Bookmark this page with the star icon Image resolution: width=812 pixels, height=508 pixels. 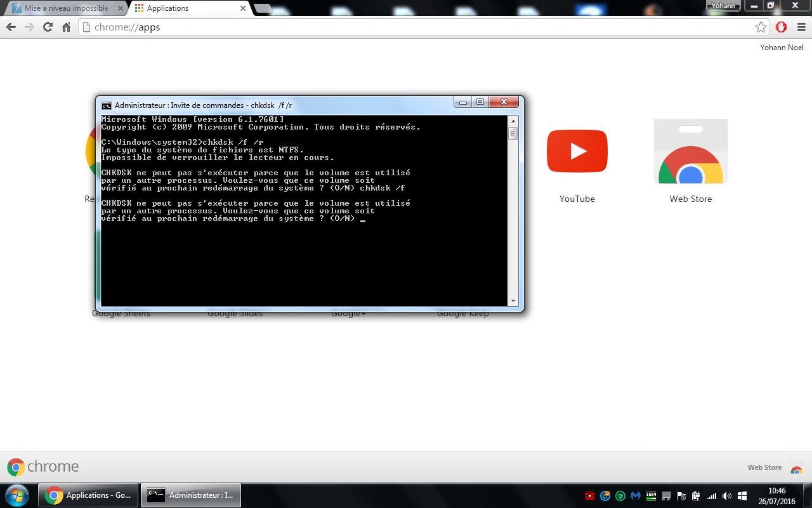point(761,27)
